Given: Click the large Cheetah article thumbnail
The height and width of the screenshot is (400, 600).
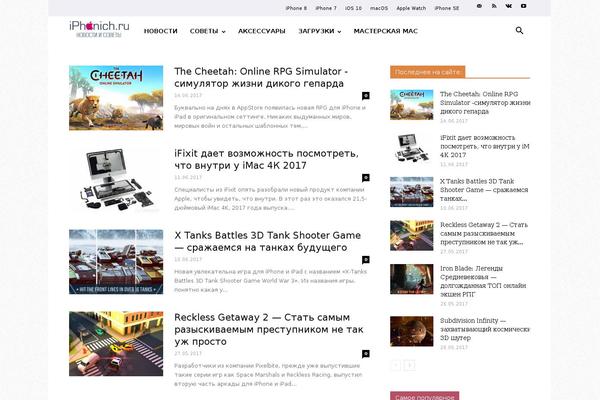Looking at the screenshot, I should tap(116, 98).
